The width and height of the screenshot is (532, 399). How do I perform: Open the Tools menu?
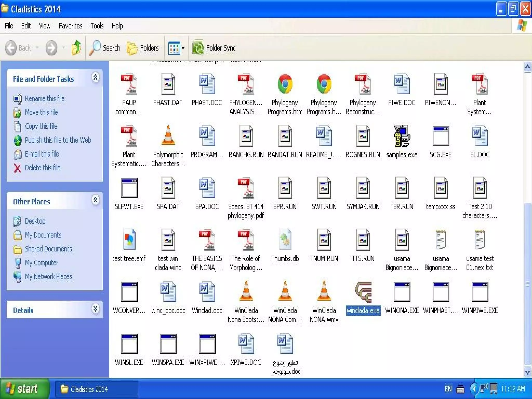(x=97, y=26)
